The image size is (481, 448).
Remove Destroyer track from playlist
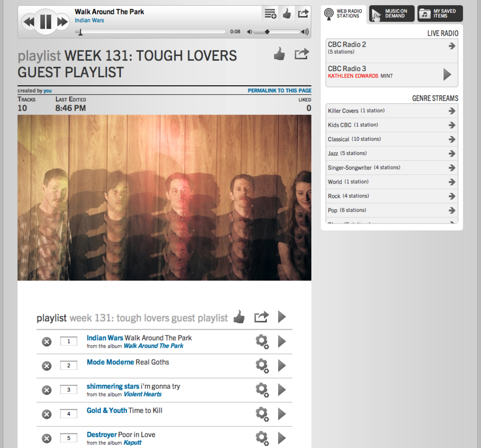click(x=47, y=438)
